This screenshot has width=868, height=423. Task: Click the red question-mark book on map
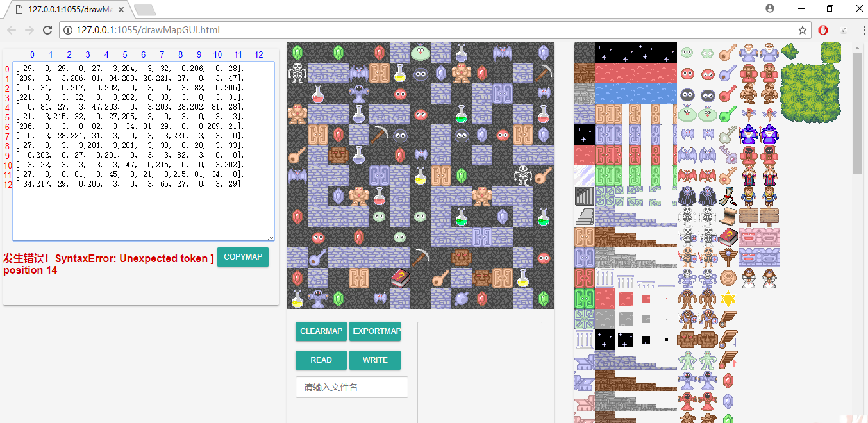tap(400, 278)
